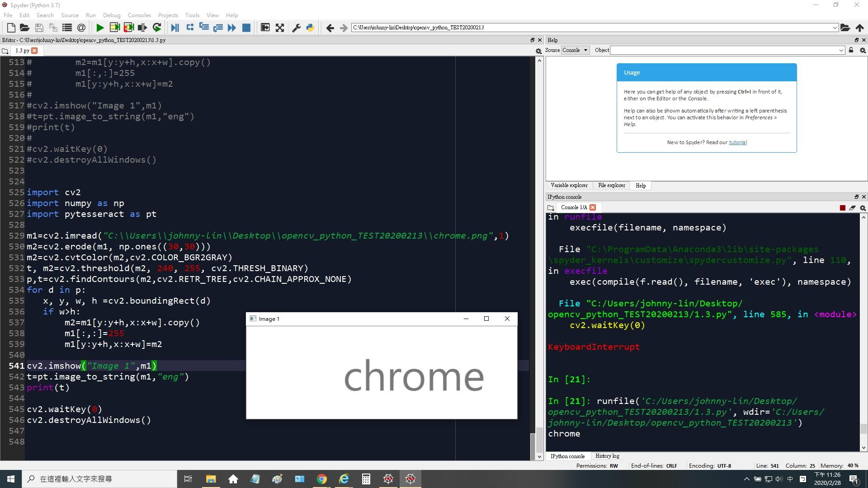The width and height of the screenshot is (868, 488).
Task: Browse for a working directory folder icon
Action: [845, 28]
